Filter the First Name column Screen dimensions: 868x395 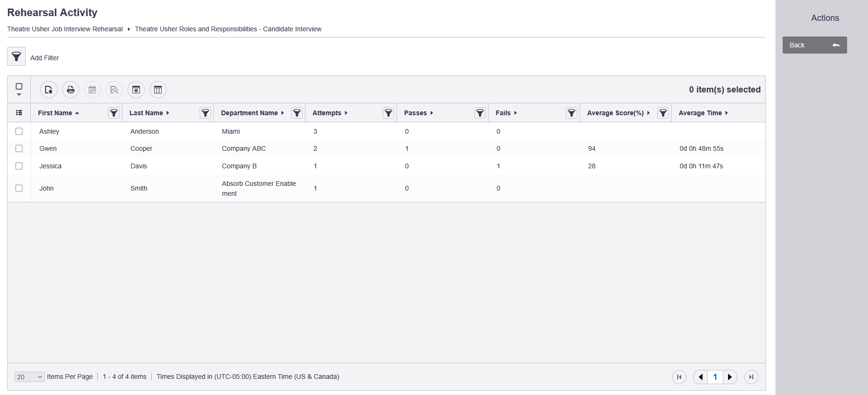(x=114, y=113)
